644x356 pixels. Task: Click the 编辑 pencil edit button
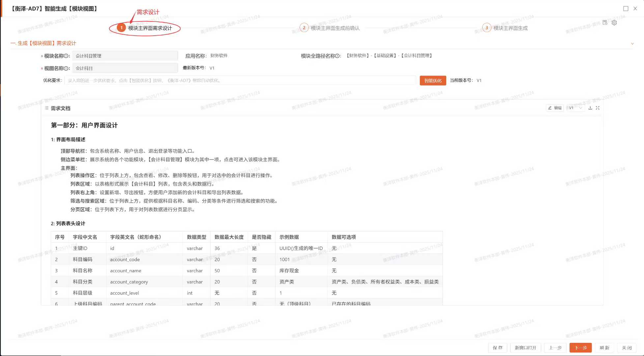555,108
